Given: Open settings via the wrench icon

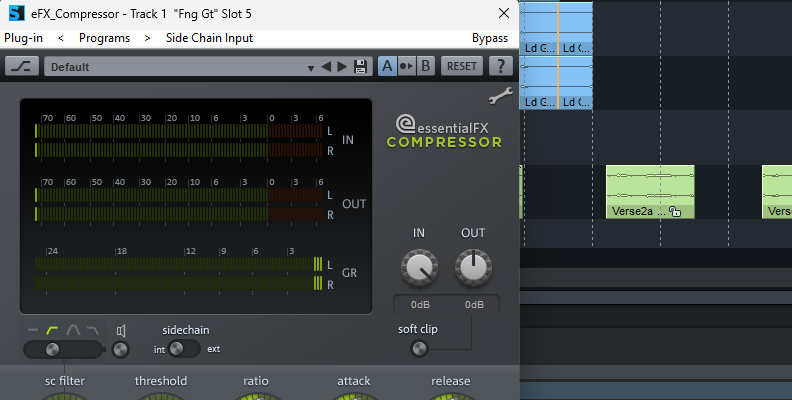Looking at the screenshot, I should click(499, 97).
